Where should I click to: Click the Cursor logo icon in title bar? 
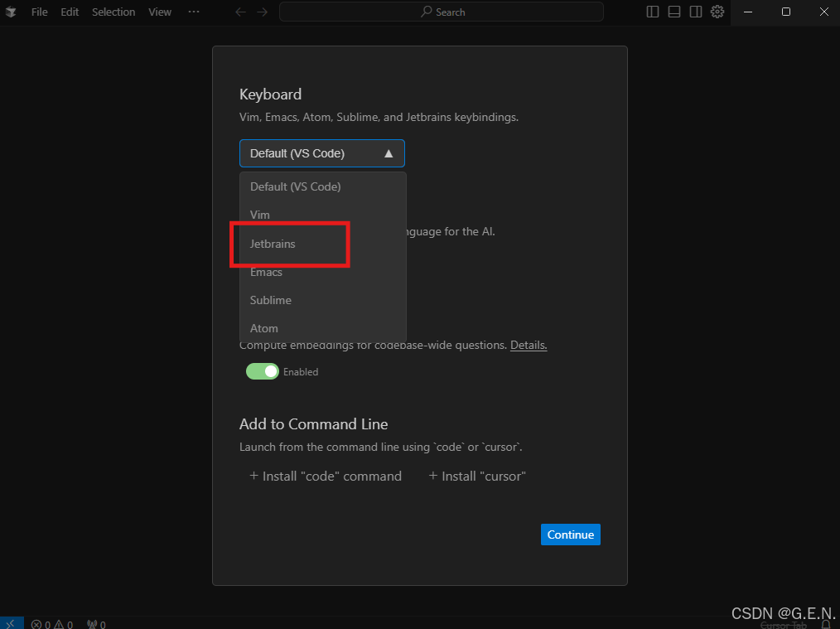[11, 12]
